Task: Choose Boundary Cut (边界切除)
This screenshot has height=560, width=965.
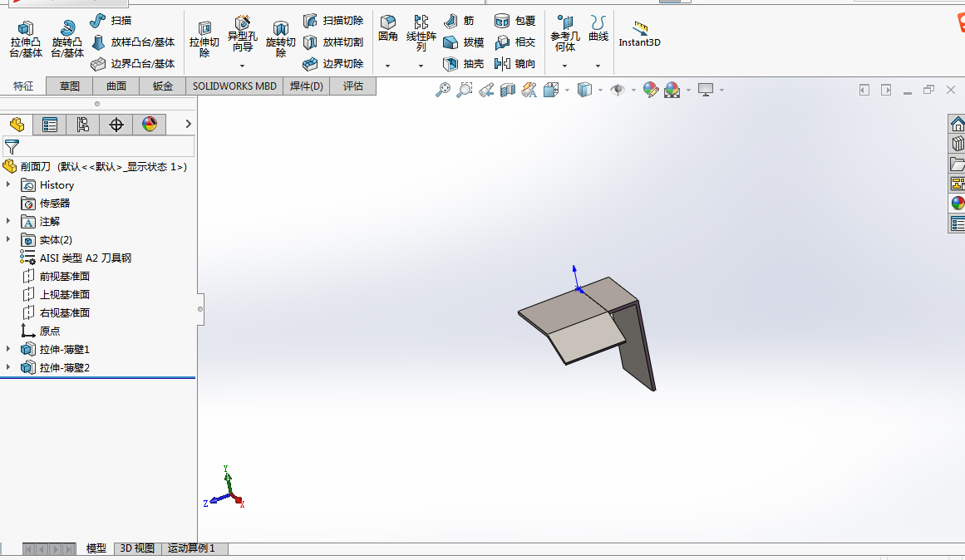Action: click(333, 63)
